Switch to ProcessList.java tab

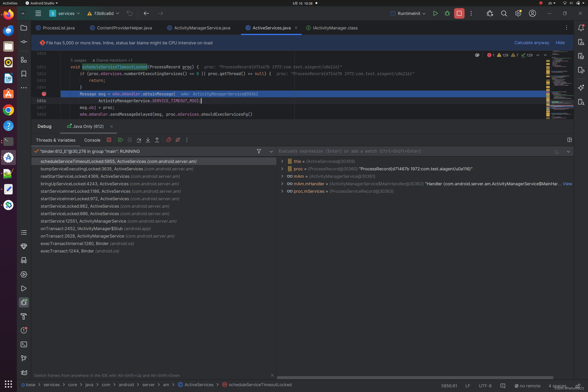56,28
